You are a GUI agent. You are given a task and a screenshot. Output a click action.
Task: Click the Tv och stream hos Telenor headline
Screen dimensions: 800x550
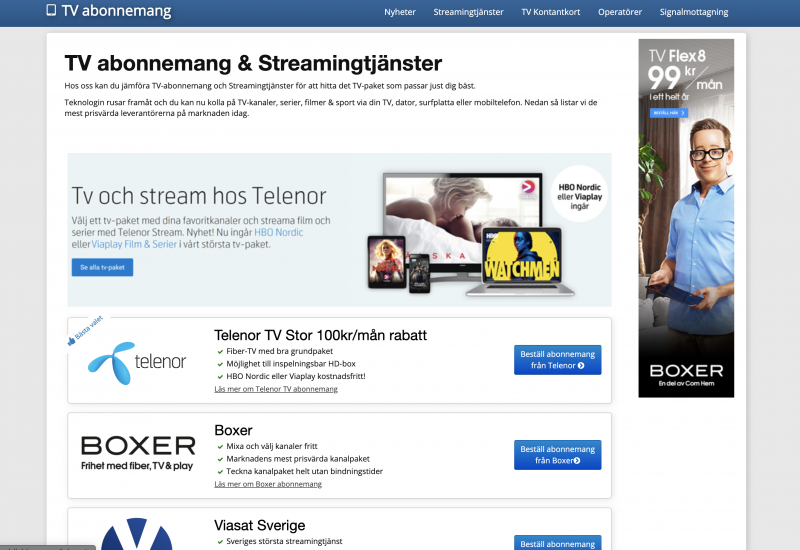[x=199, y=196]
